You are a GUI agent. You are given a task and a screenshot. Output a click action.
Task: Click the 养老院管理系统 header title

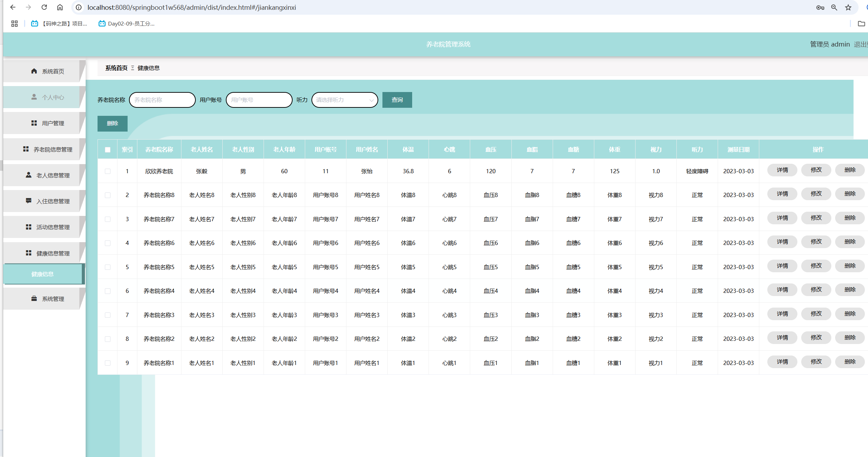[448, 44]
